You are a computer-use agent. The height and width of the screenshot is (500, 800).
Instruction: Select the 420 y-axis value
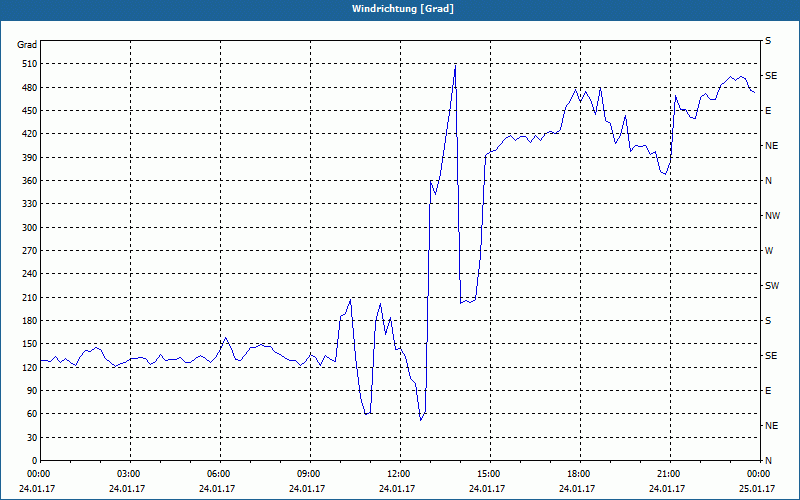[x=30, y=134]
